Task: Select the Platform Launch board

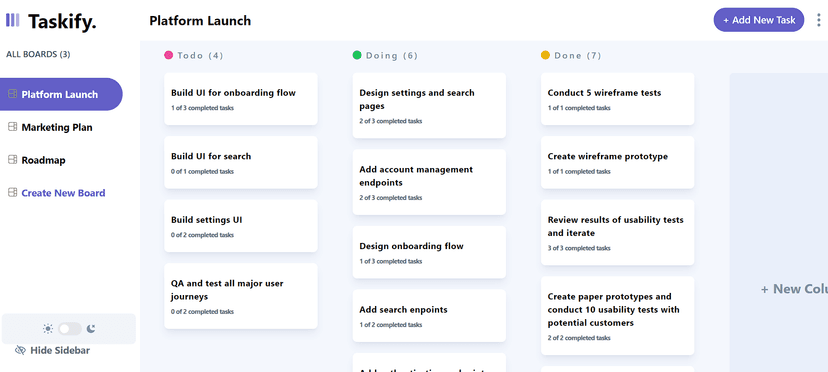Action: pyautogui.click(x=61, y=95)
